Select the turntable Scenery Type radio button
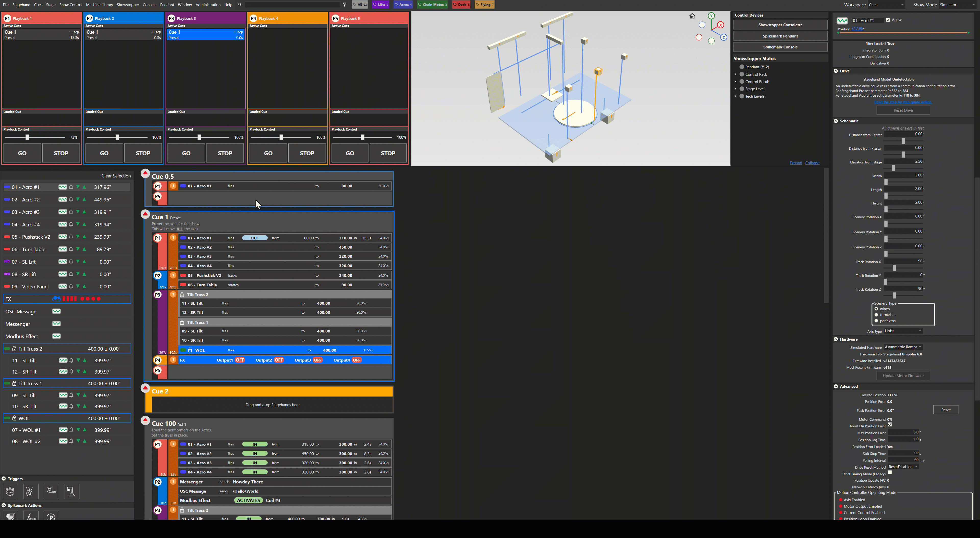This screenshot has height=538, width=980. click(876, 315)
